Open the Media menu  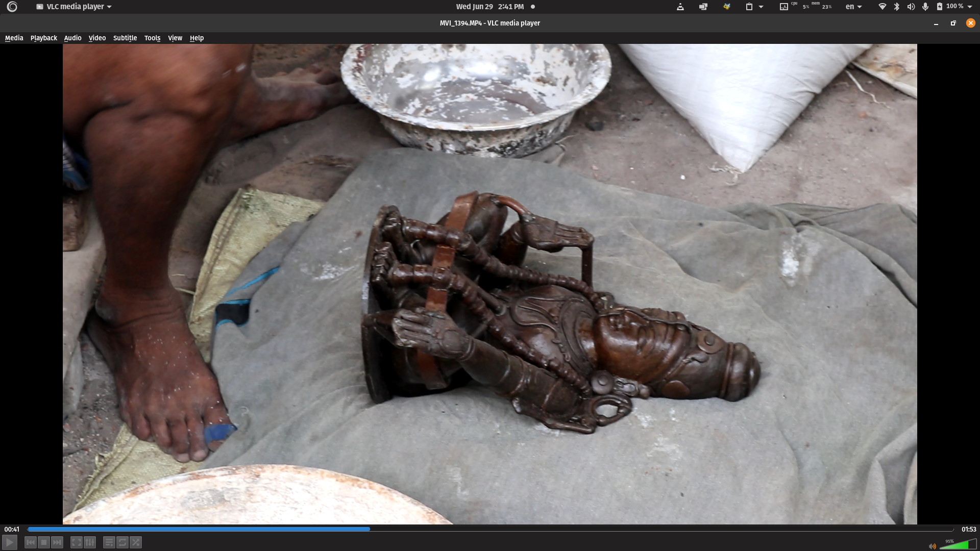(x=14, y=38)
